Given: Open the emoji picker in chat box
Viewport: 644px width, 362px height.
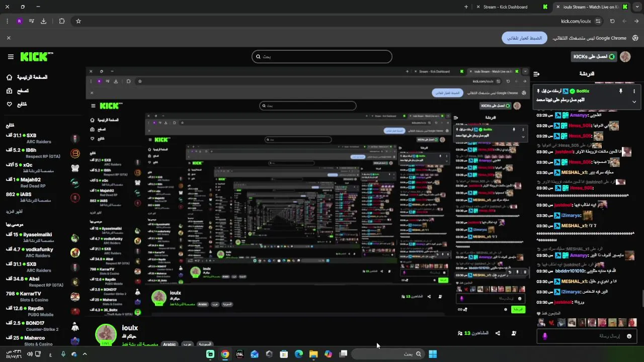Looking at the screenshot, I should click(x=629, y=336).
